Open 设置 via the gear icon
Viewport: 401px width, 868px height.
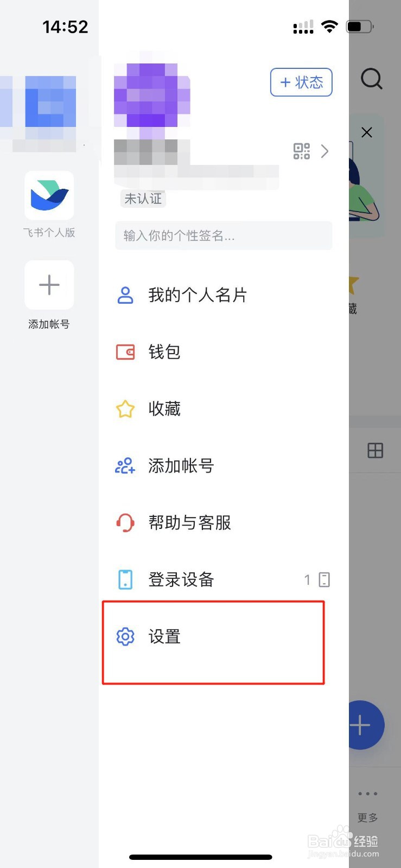tap(125, 637)
